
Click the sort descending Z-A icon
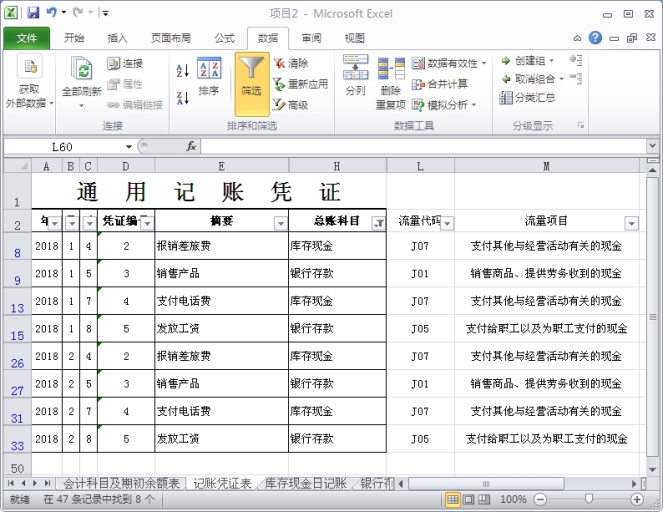coord(182,97)
